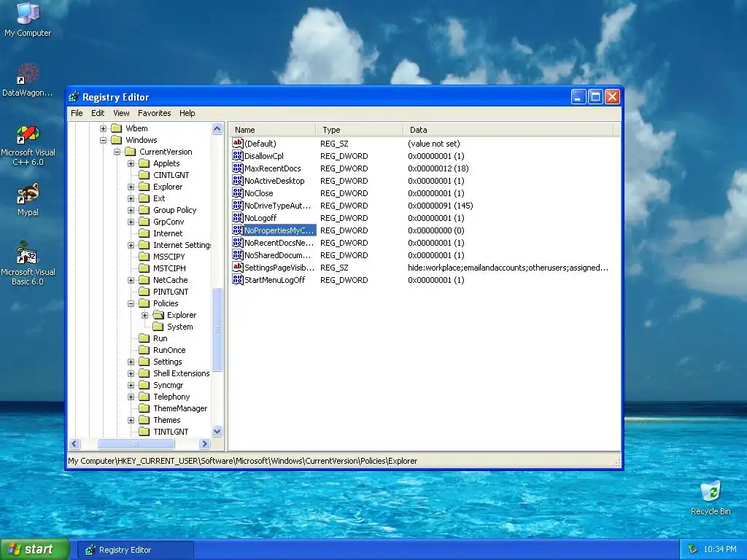Click the NoRecentDocsNe... DWORD value icon
747x560 pixels.
point(238,242)
